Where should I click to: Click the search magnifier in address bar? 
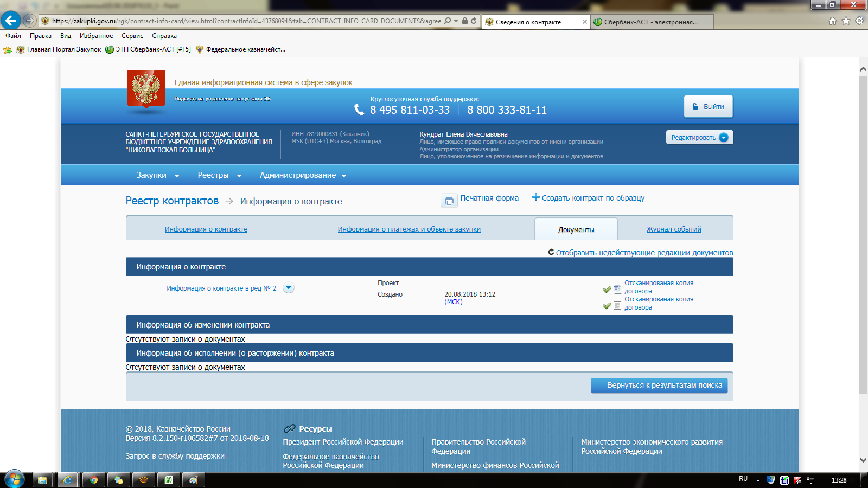[448, 21]
